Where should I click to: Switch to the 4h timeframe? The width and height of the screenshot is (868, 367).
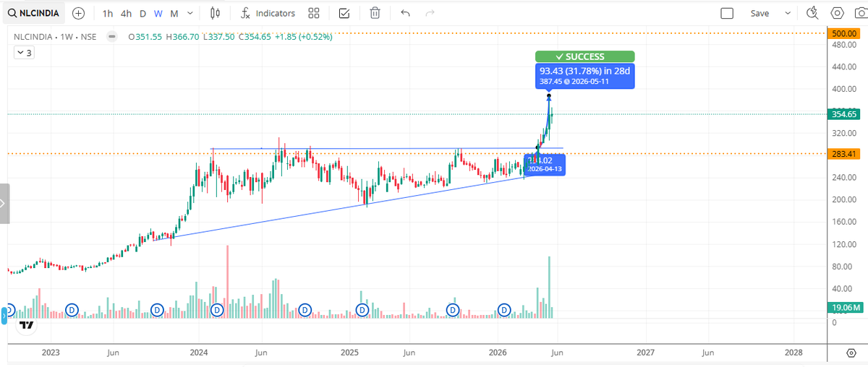[x=126, y=13]
